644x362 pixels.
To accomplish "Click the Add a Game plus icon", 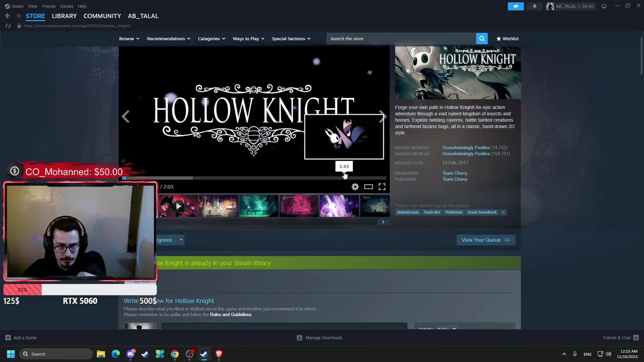I will [x=8, y=338].
